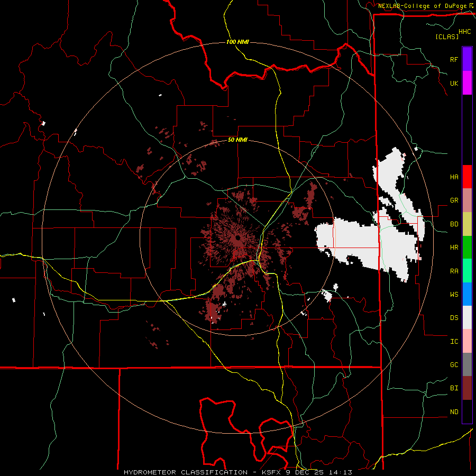The width and height of the screenshot is (476, 476).
Task: Click the GC gray legend swatch
Action: 467,364
